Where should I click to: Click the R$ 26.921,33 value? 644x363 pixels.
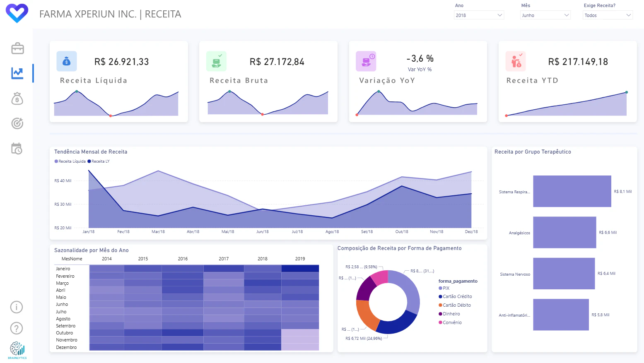(x=122, y=62)
